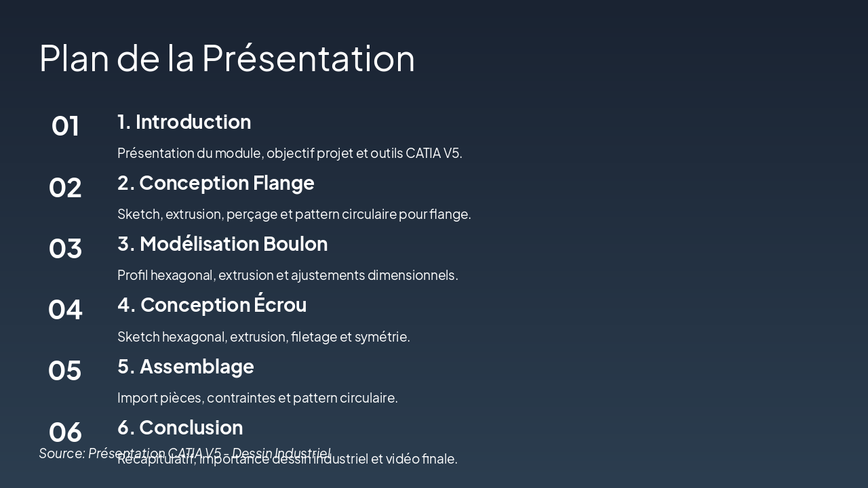Select the large number 01

[x=65, y=126]
